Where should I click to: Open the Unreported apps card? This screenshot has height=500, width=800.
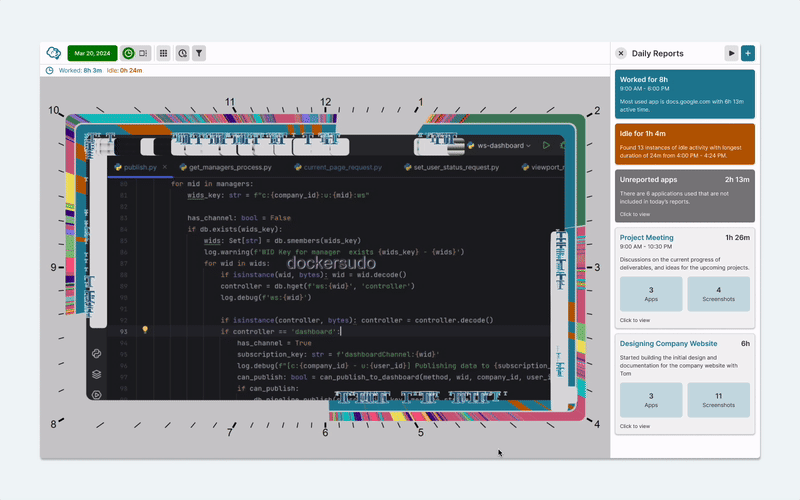(x=685, y=196)
